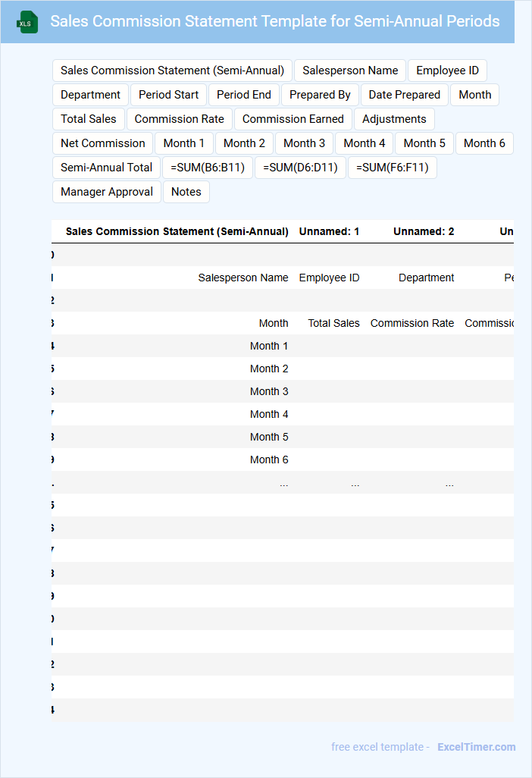The width and height of the screenshot is (532, 778).
Task: Click the 'Month' cell in the table
Action: point(273,324)
